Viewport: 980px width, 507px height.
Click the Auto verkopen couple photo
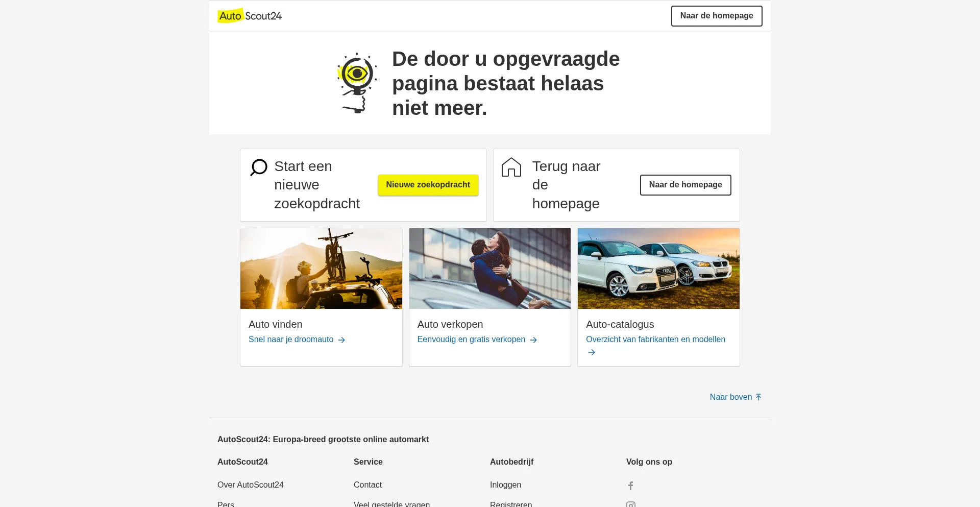pos(490,269)
